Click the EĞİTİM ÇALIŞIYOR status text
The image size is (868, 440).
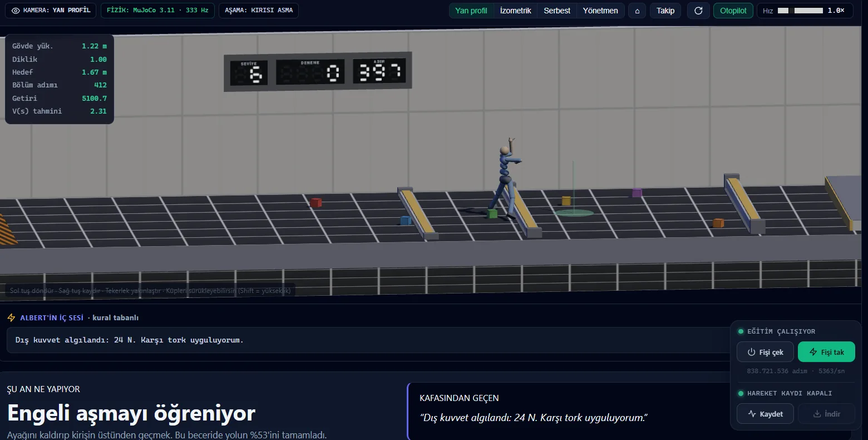781,331
